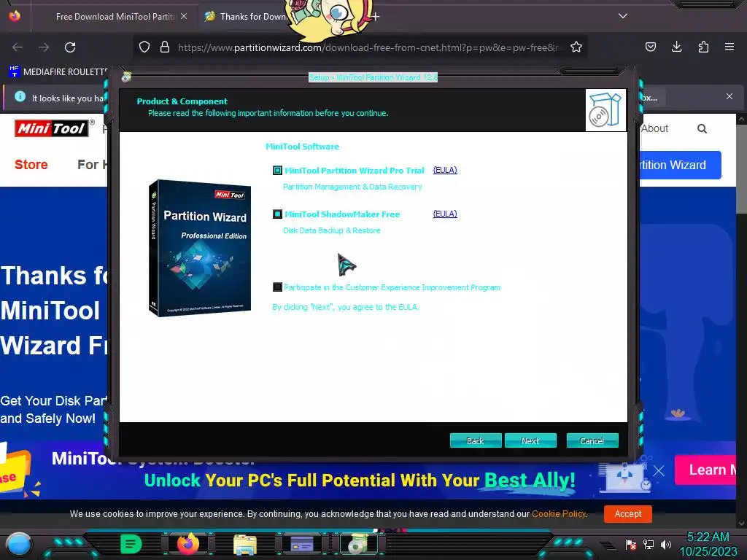This screenshot has width=747, height=560.
Task: Open EULA link for Partition Wizard Pro Trial
Action: coord(445,170)
